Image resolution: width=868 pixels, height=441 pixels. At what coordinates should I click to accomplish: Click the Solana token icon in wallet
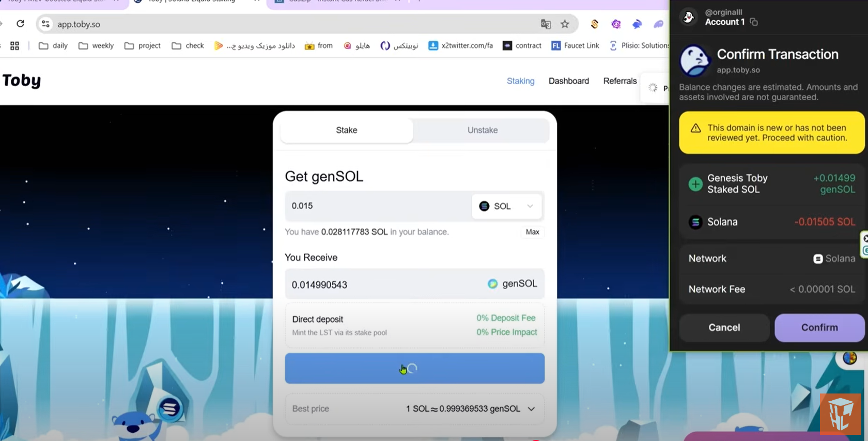[695, 222]
